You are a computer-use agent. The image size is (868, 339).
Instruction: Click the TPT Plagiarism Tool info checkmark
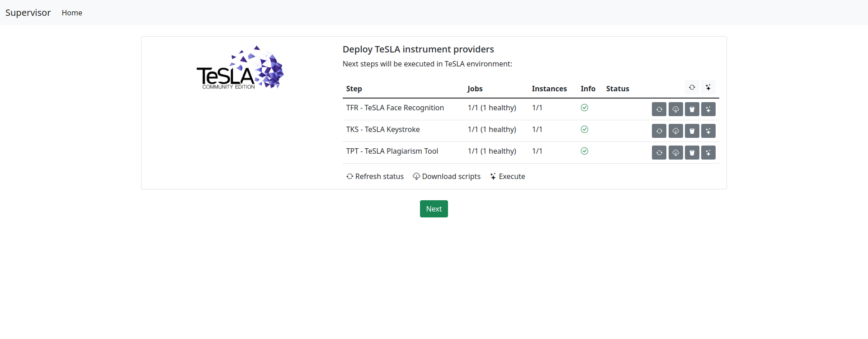click(x=585, y=151)
